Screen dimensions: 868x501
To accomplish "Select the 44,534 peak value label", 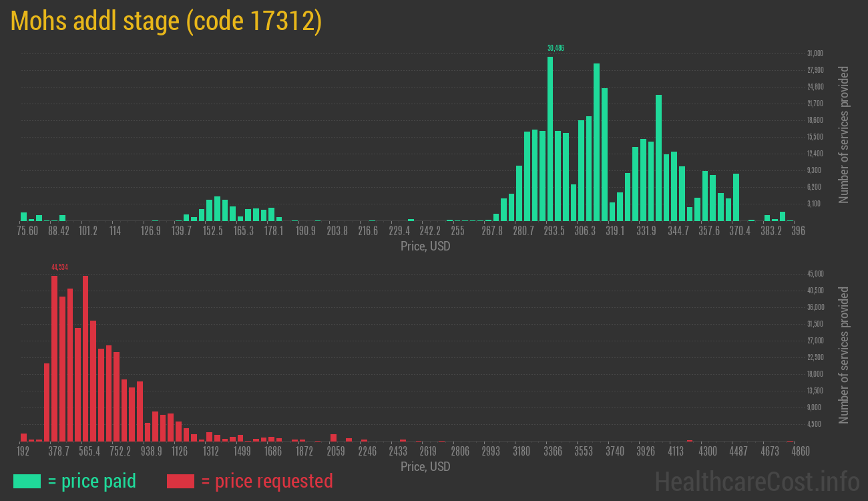I will 59,267.
